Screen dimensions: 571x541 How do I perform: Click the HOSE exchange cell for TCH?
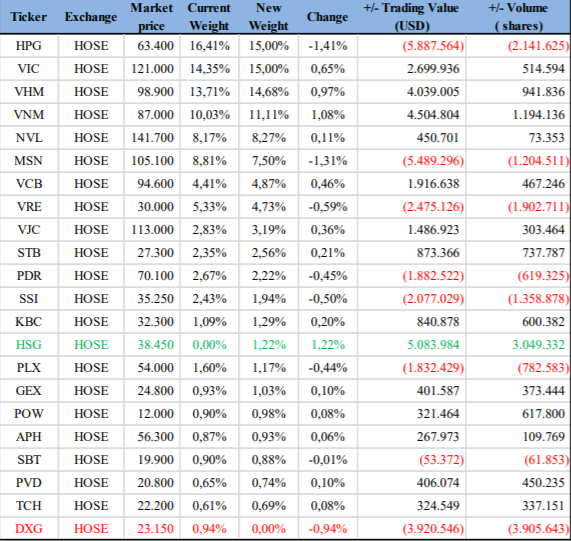[x=91, y=505]
